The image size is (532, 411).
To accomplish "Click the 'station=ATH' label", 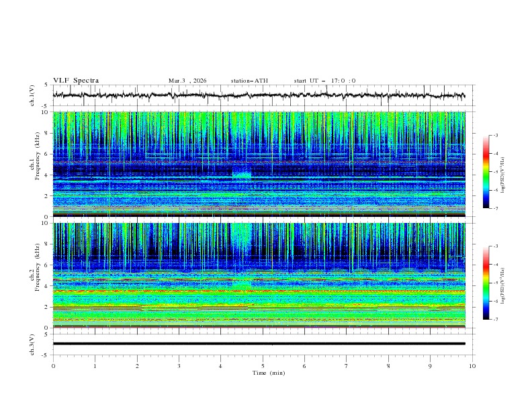I will [x=249, y=81].
